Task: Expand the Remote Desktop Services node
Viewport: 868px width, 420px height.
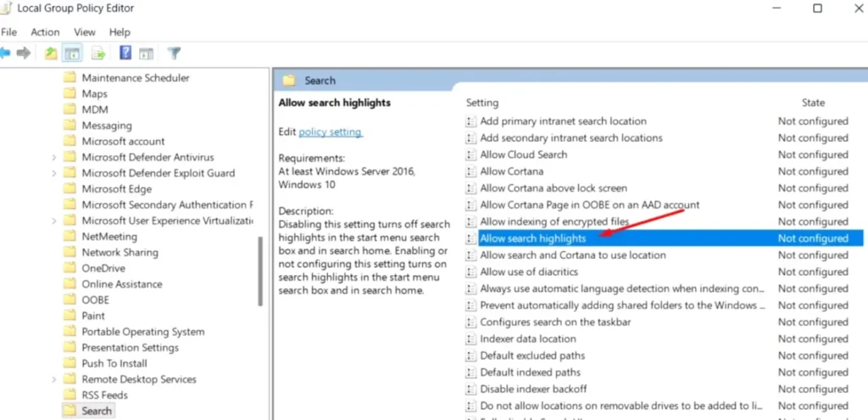Action: [x=54, y=379]
